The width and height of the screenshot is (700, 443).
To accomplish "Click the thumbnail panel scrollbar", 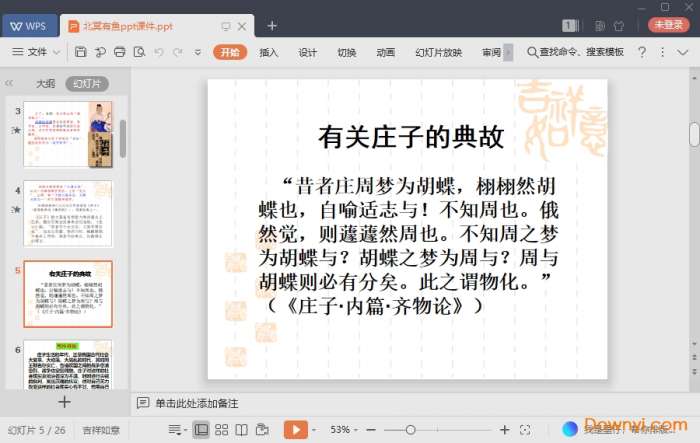I will pyautogui.click(x=123, y=138).
